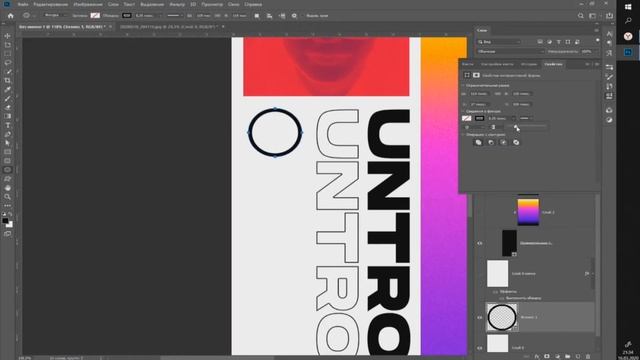This screenshot has height=360, width=640.
Task: Open path alignment options icon
Action: [x=269, y=16]
